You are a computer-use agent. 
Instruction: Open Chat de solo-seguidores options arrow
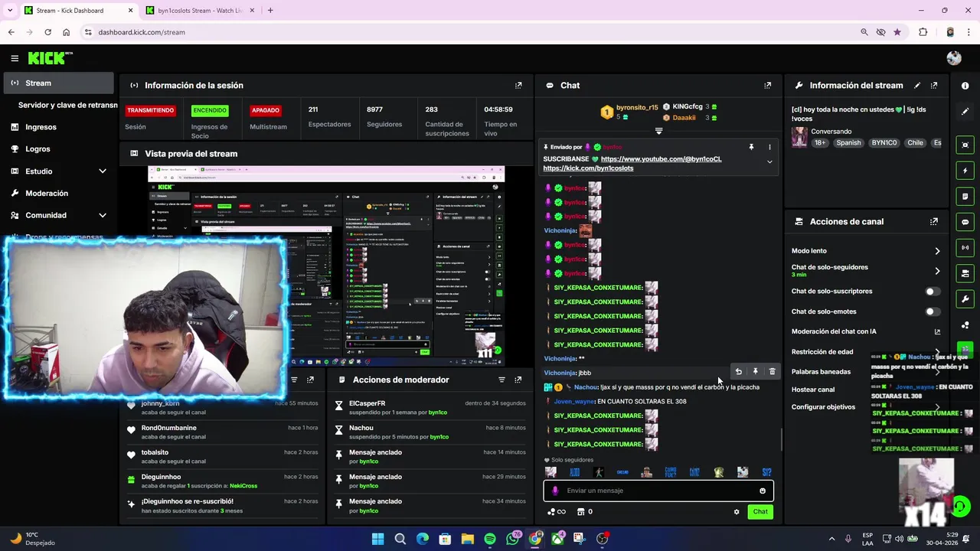point(937,271)
